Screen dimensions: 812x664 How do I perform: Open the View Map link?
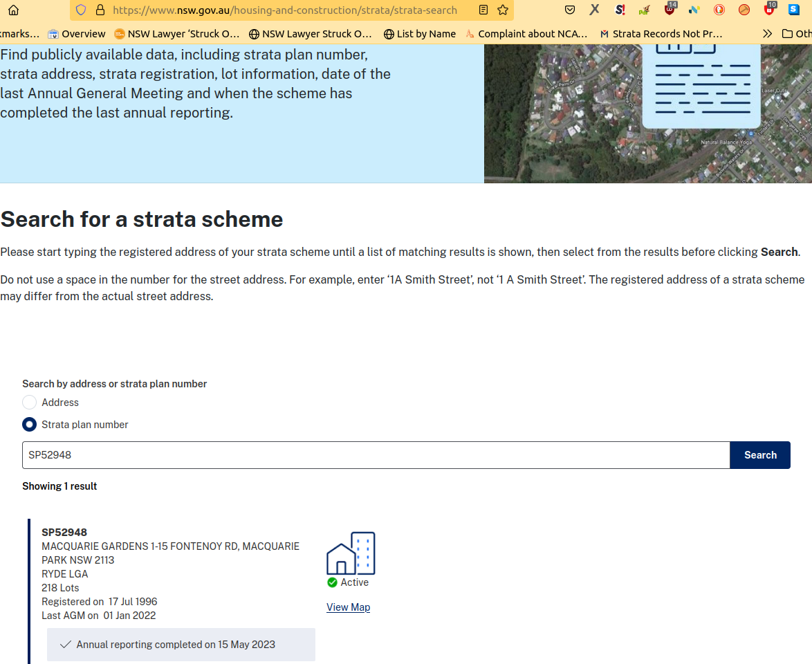[348, 607]
